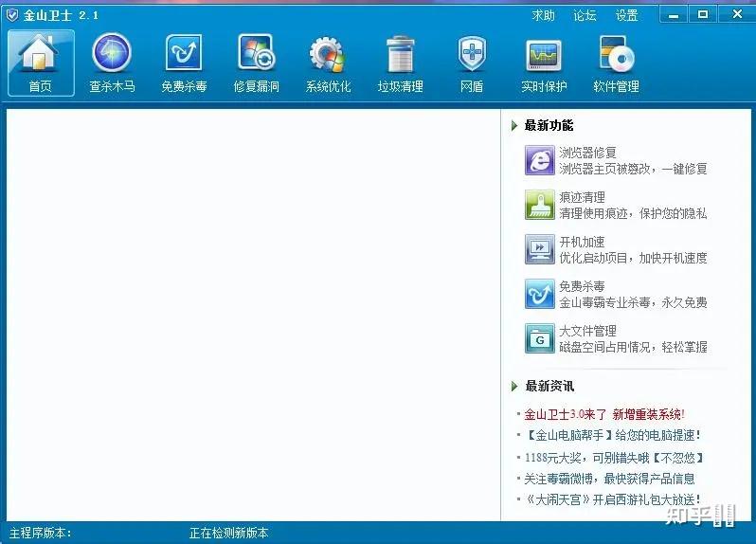
Task: Open the 大文件管理 feature link
Action: 587,331
